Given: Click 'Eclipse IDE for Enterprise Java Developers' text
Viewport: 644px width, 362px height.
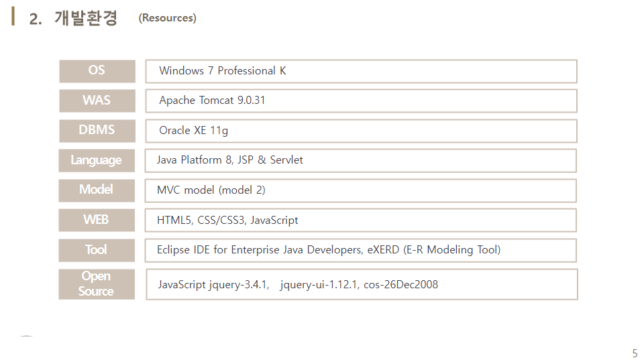Looking at the screenshot, I should coord(260,250).
